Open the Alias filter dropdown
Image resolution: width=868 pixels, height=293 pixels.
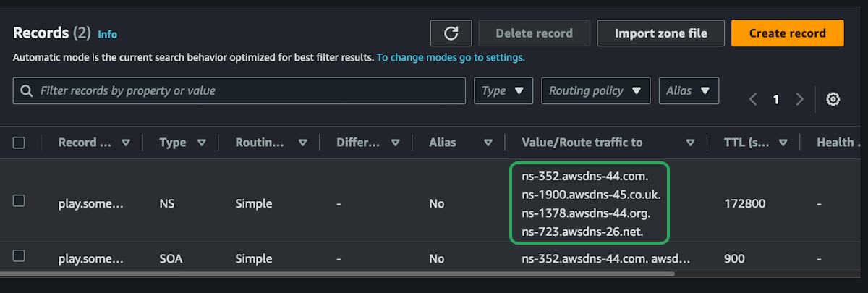click(x=689, y=91)
